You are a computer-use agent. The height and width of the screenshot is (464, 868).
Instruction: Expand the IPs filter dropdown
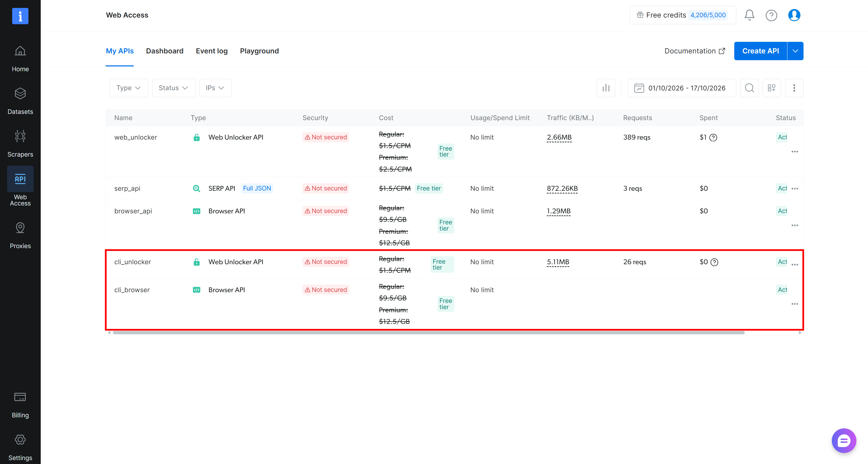click(x=215, y=88)
